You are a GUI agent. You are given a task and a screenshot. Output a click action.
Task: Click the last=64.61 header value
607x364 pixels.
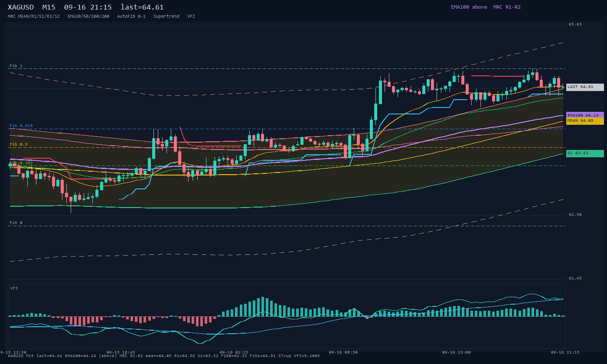pos(142,7)
